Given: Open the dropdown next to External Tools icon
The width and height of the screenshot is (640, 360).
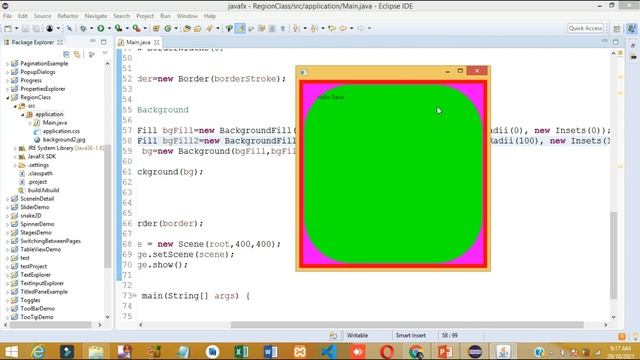Looking at the screenshot, I should coord(145,28).
